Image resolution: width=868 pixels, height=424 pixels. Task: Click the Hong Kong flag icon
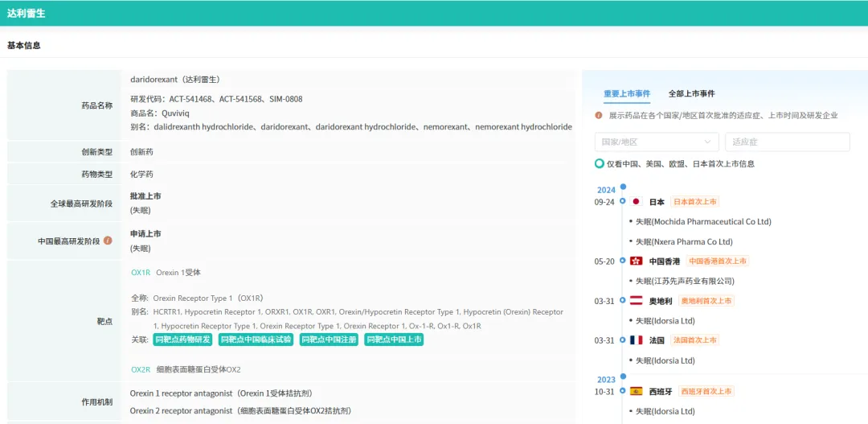click(x=636, y=261)
